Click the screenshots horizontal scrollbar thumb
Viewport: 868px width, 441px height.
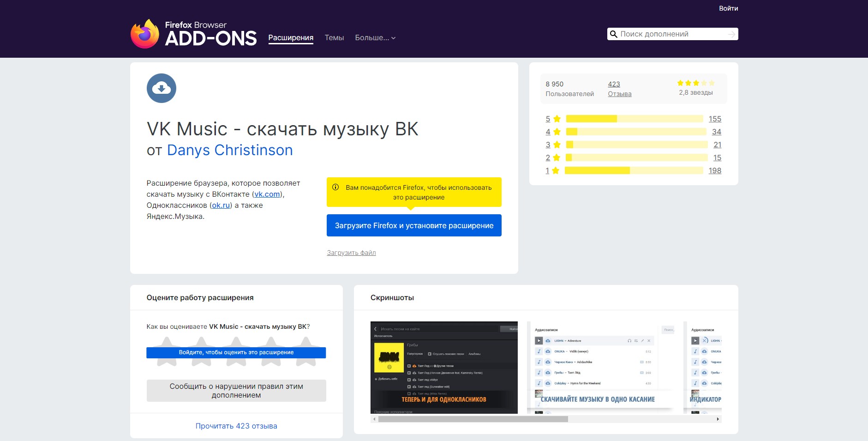tap(473, 419)
